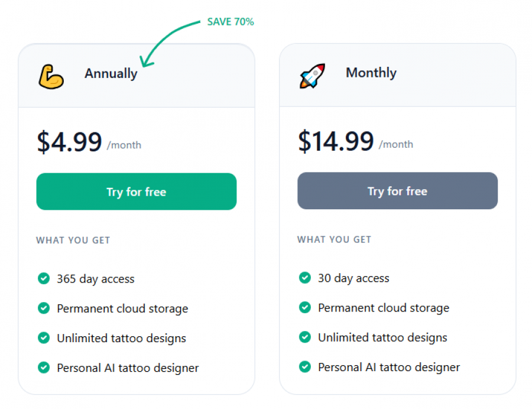Select the Monthly plan header

371,73
